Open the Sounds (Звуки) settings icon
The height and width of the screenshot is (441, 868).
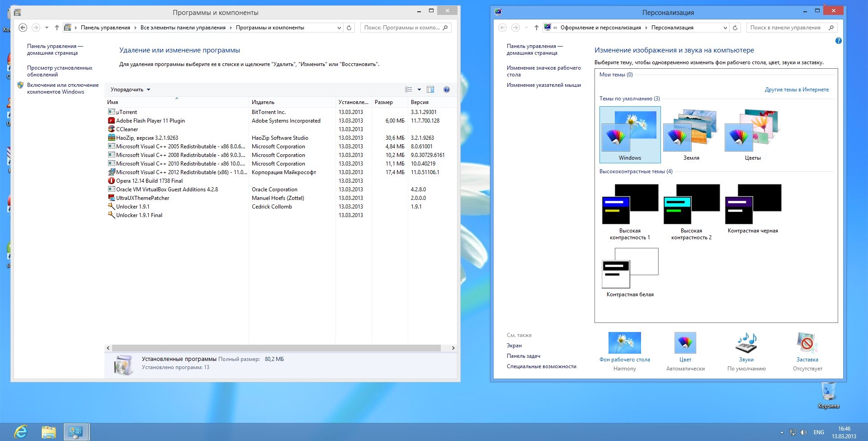coord(746,343)
